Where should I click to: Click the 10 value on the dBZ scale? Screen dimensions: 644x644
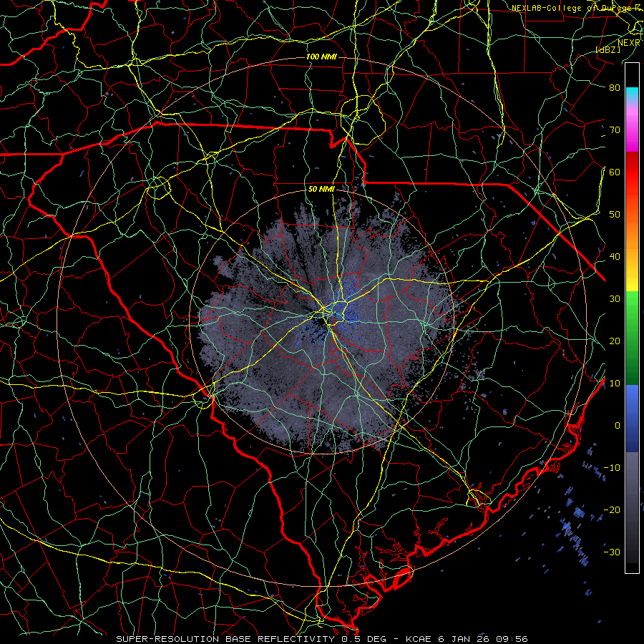615,384
